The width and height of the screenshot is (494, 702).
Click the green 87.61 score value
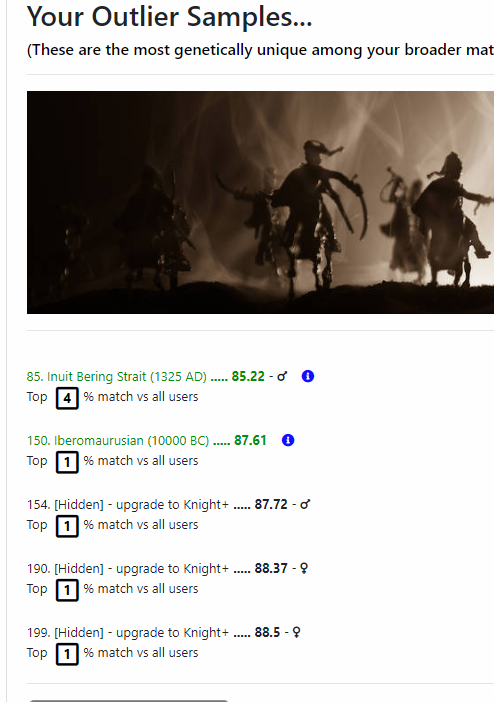click(x=250, y=440)
